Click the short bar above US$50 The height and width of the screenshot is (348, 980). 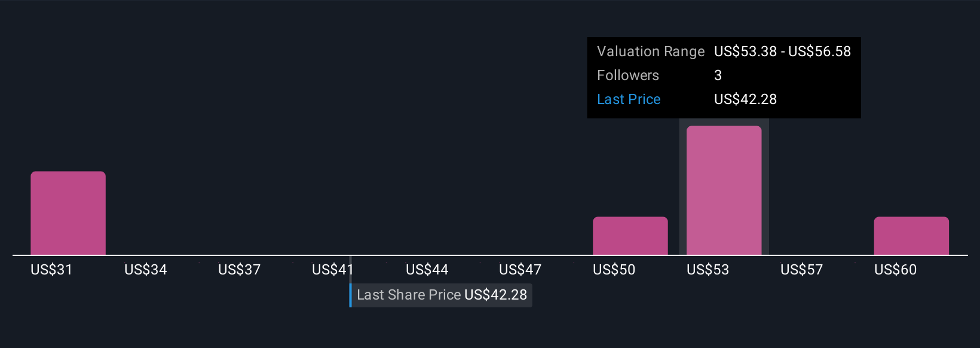point(630,236)
